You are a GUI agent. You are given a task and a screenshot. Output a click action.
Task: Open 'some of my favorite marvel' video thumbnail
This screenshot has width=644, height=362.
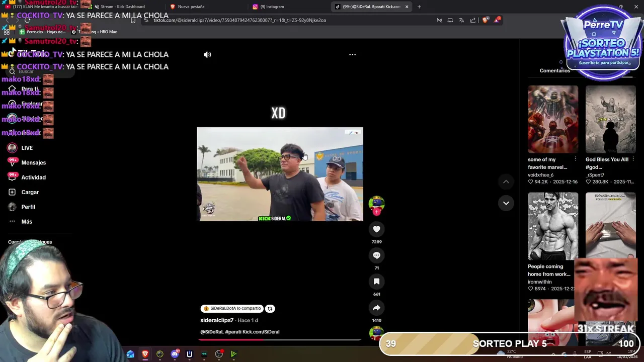[552, 119]
